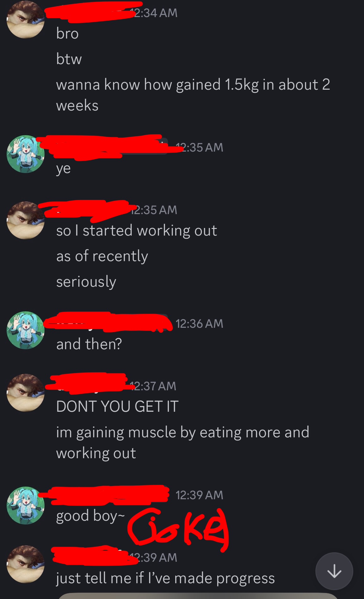Tap avatar next to 'so I started working out'
This screenshot has width=364, height=599.
click(x=26, y=220)
